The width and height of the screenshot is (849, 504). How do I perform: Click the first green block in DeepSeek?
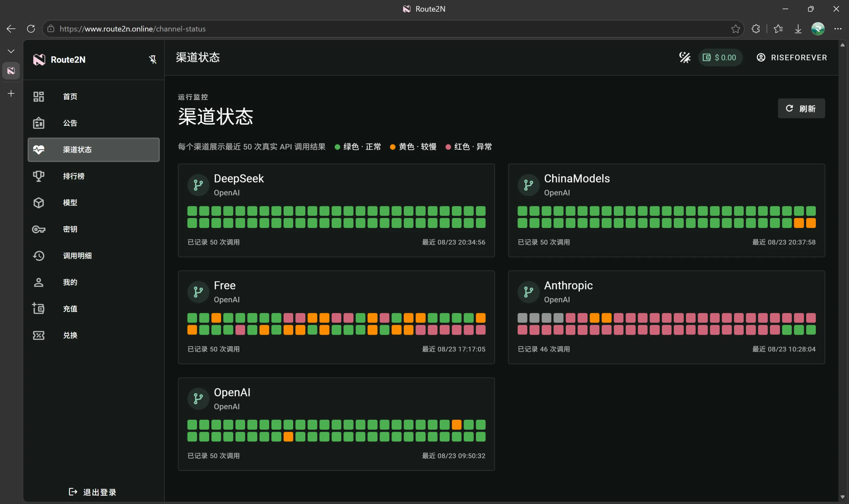click(192, 211)
